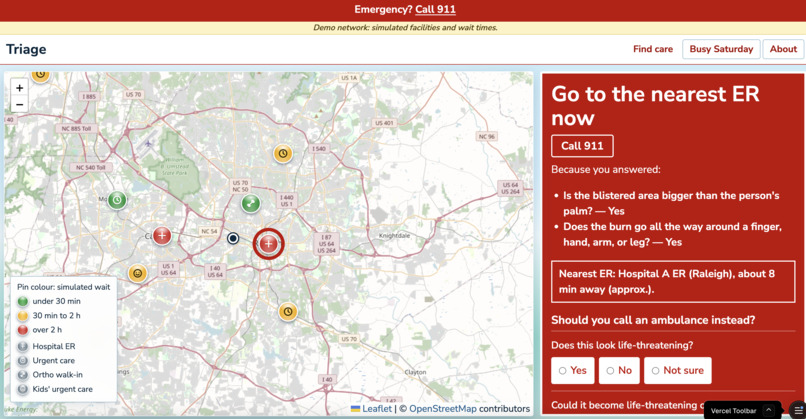This screenshot has height=419, width=806.
Task: Click 'Should you call an ambulance instead?' heading
Action: tap(653, 320)
